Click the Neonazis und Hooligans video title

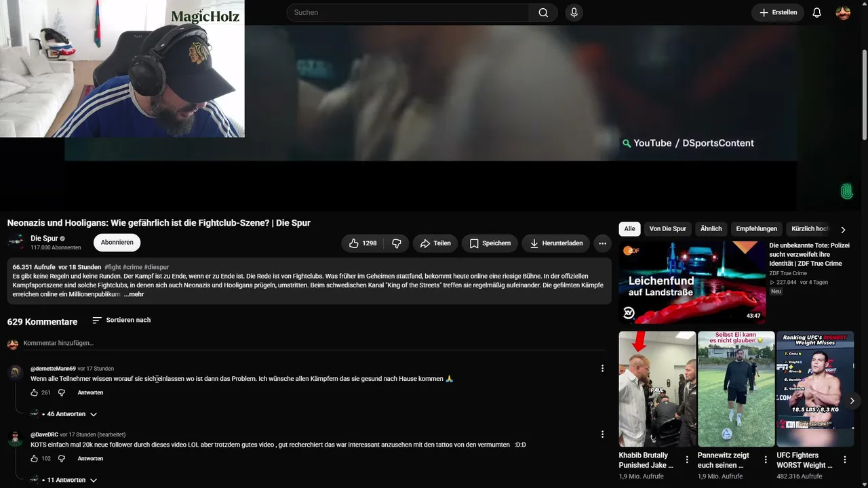pyautogui.click(x=159, y=223)
